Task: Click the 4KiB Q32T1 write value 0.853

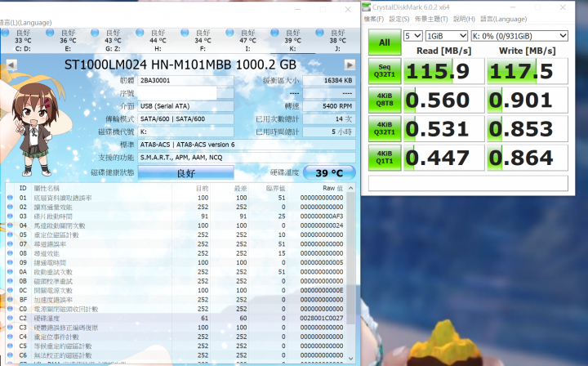Action: (528, 128)
